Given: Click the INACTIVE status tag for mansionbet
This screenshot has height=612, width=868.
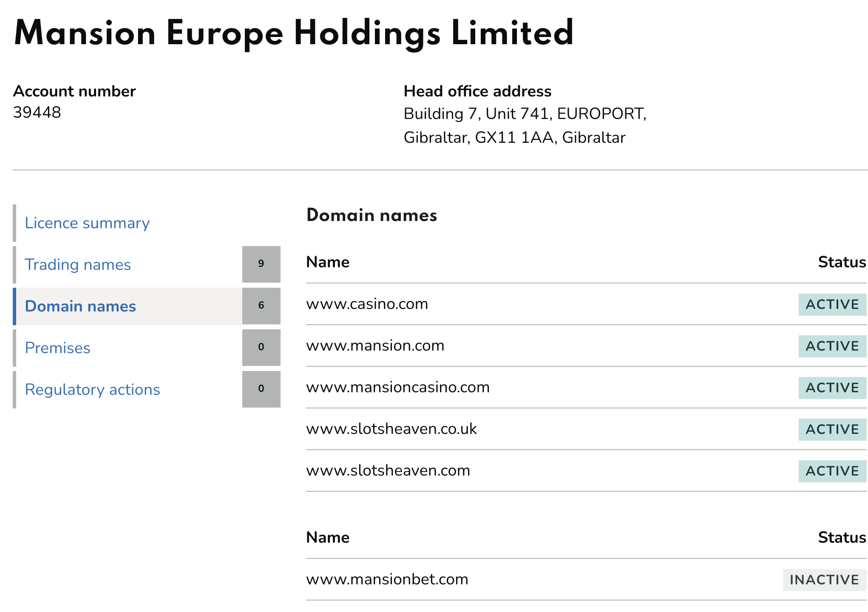Looking at the screenshot, I should (x=824, y=580).
